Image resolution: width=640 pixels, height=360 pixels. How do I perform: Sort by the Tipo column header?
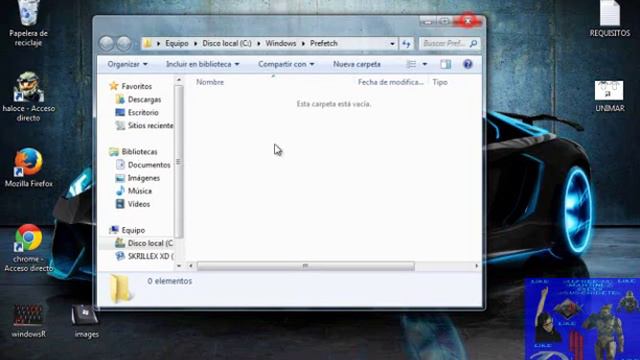[x=440, y=82]
